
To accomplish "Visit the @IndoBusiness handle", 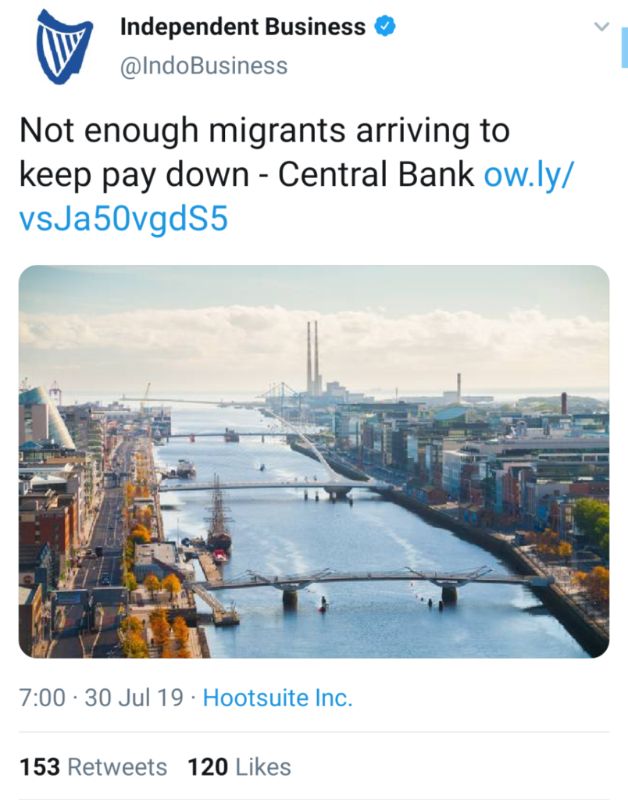I will (204, 66).
